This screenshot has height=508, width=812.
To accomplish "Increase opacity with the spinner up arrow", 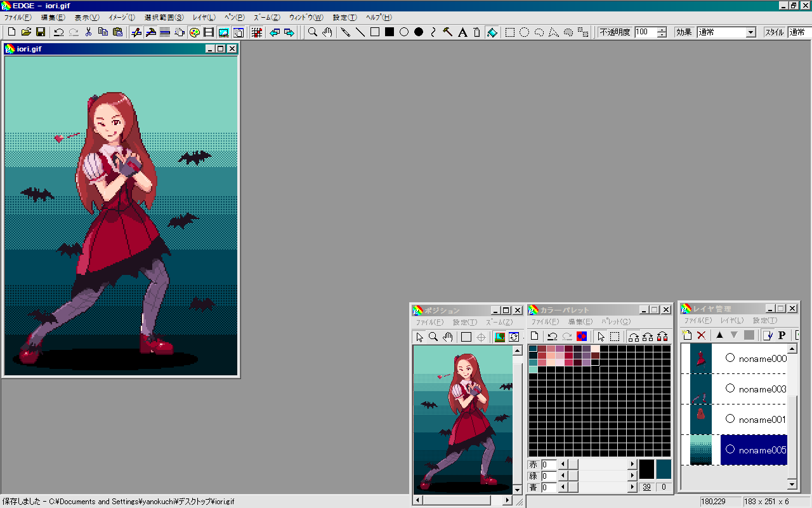I will point(662,30).
